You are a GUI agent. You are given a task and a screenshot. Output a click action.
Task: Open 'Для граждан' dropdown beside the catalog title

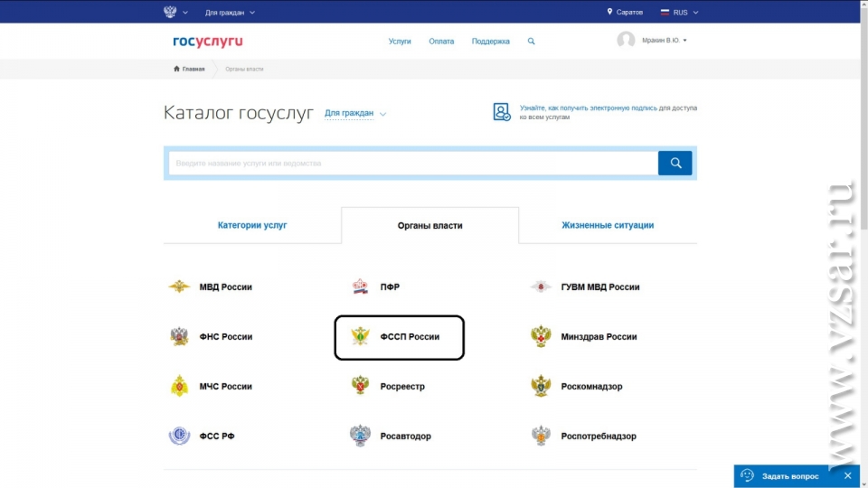click(354, 114)
